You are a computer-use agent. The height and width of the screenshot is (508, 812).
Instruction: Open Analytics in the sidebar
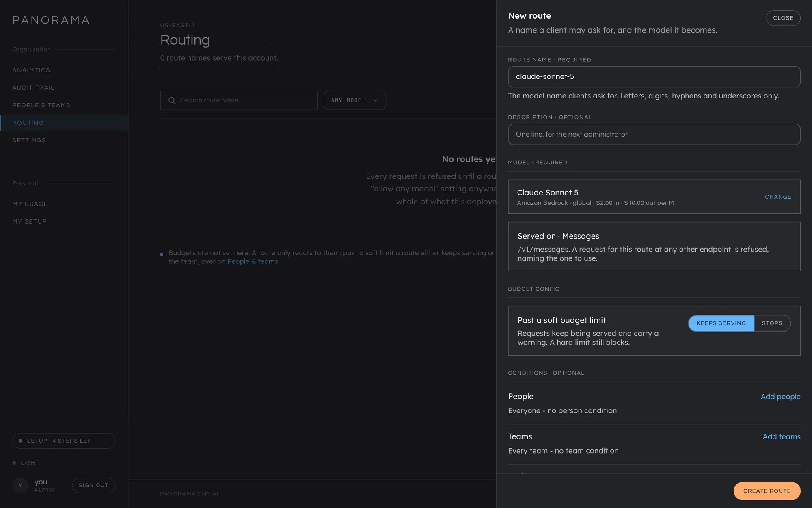(x=31, y=70)
